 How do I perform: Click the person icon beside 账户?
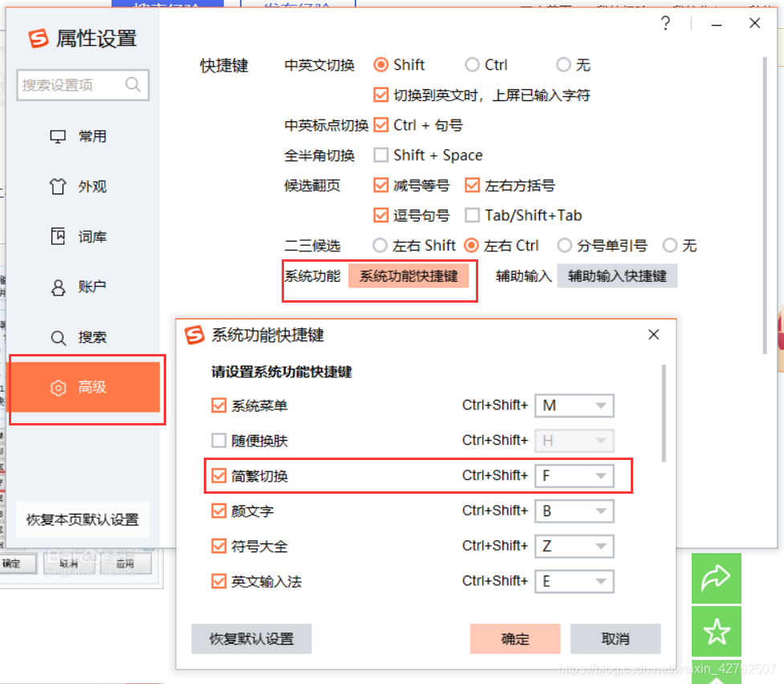tap(58, 287)
